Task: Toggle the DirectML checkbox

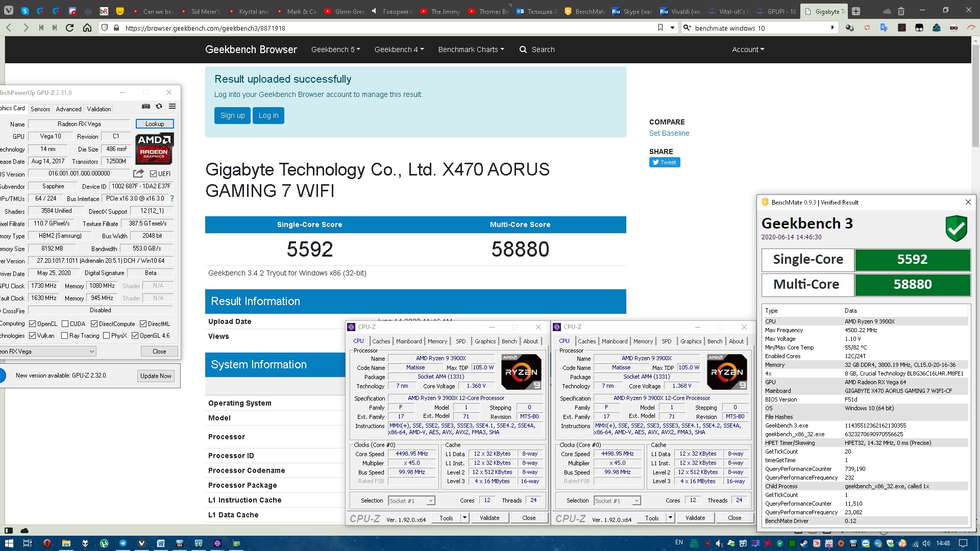Action: point(143,324)
